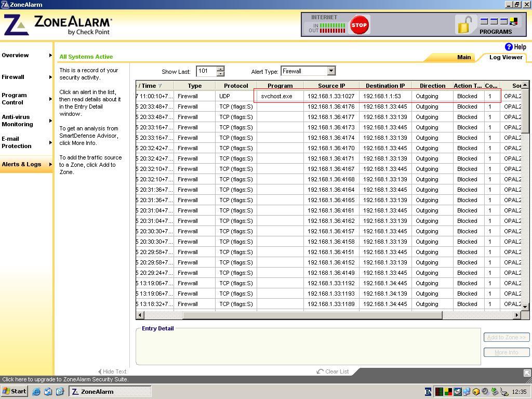This screenshot has height=399, width=532.
Task: Click the corner icon below the More Info button
Action: click(x=527, y=373)
